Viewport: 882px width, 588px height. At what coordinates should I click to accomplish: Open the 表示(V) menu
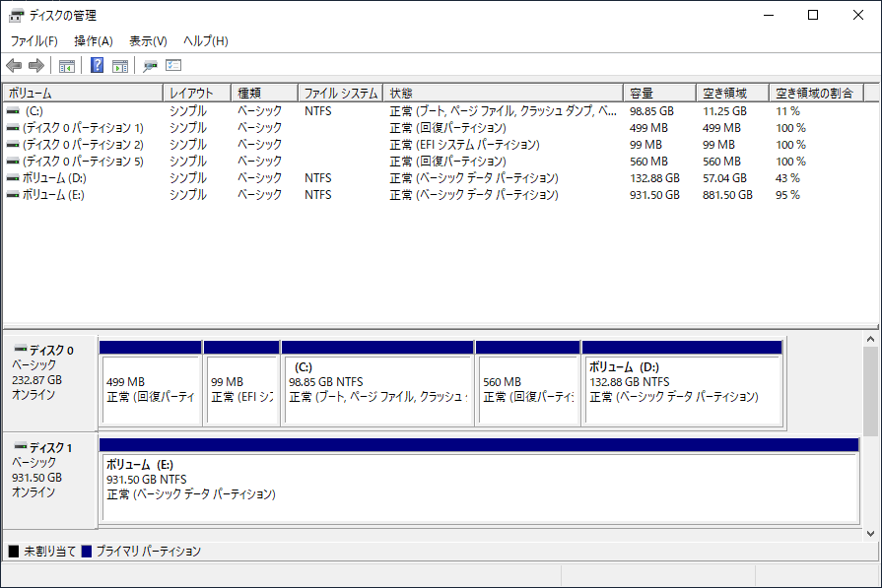148,41
